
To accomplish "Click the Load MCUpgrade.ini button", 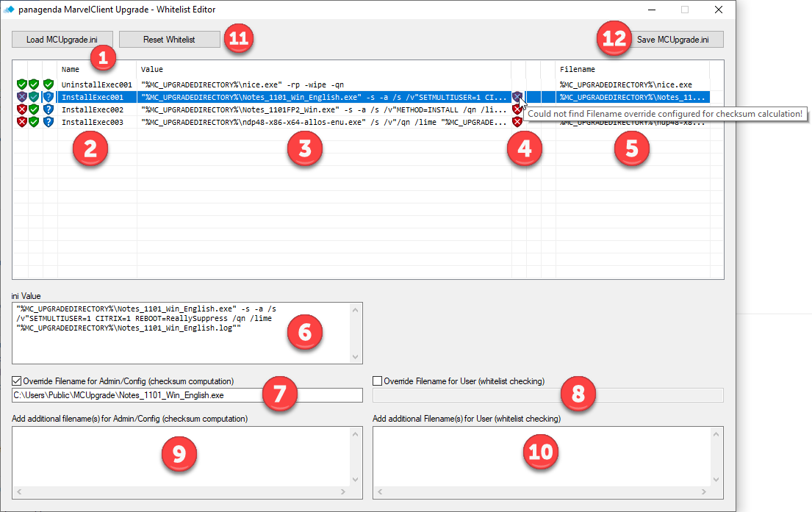I will tap(62, 40).
